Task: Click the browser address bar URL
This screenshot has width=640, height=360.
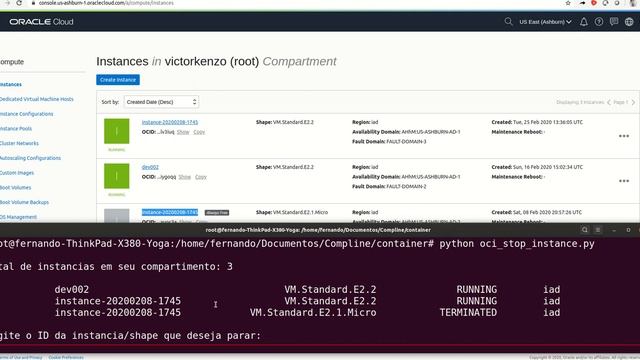Action: coord(106,3)
